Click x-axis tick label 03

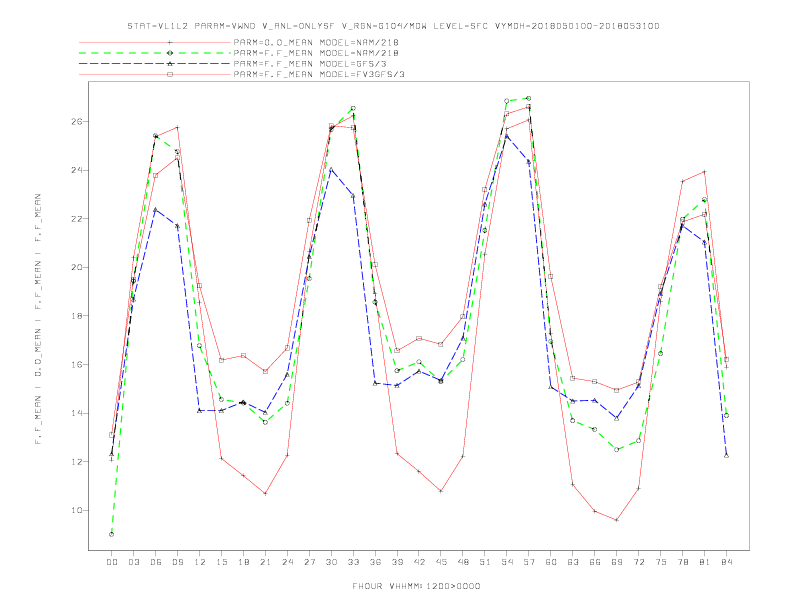133,562
